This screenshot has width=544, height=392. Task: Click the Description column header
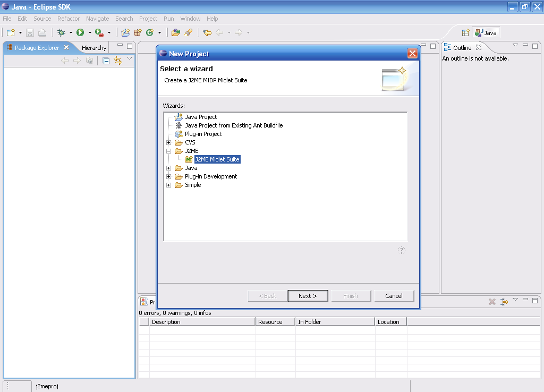pyautogui.click(x=202, y=322)
